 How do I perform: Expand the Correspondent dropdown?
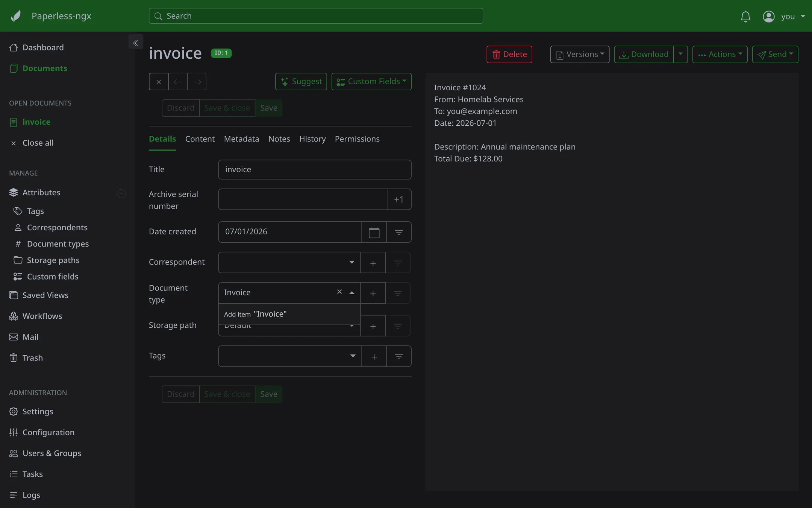point(352,262)
